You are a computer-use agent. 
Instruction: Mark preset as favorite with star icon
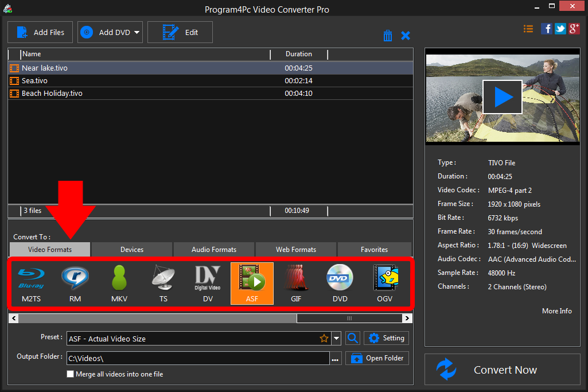pyautogui.click(x=324, y=339)
